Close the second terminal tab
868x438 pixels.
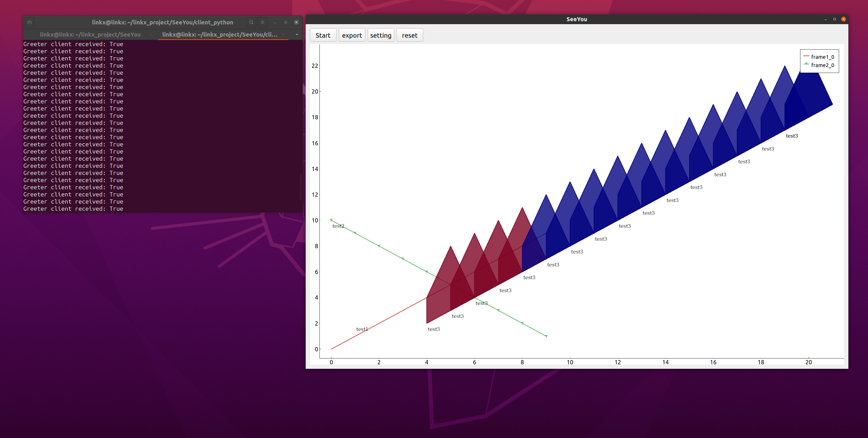click(283, 34)
